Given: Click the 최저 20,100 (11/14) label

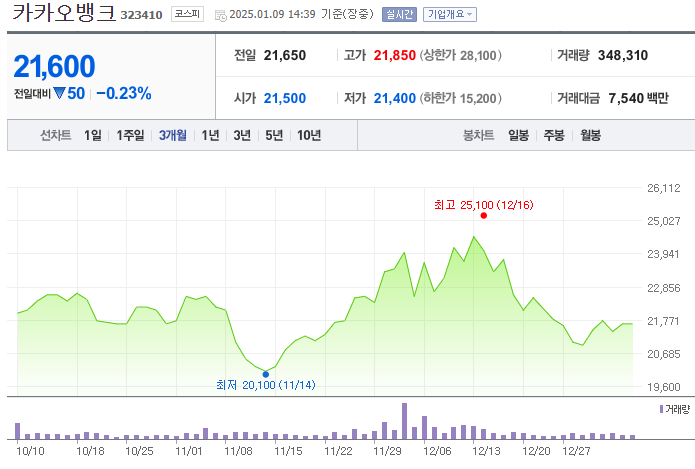Looking at the screenshot, I should (x=266, y=385).
